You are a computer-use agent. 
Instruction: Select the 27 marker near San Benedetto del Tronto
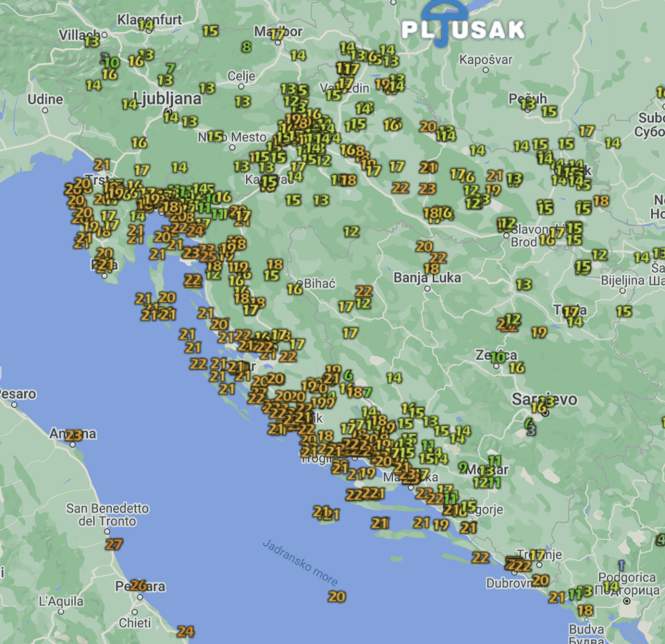114,544
